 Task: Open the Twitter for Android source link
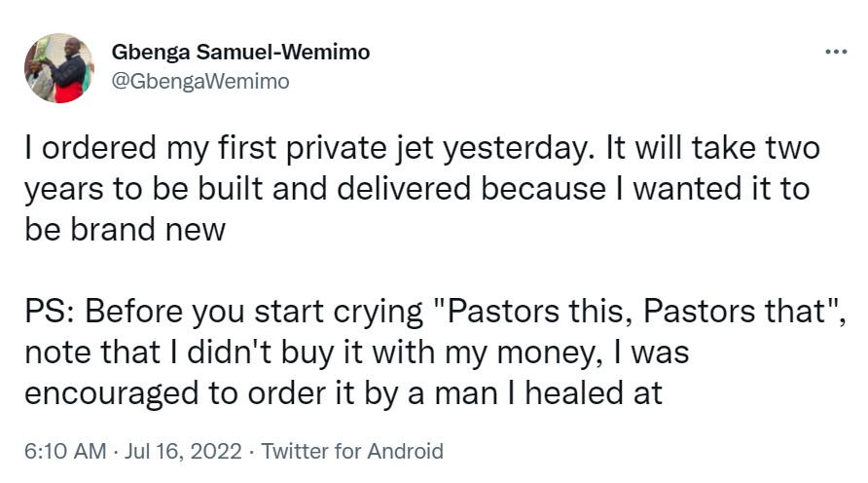[353, 451]
